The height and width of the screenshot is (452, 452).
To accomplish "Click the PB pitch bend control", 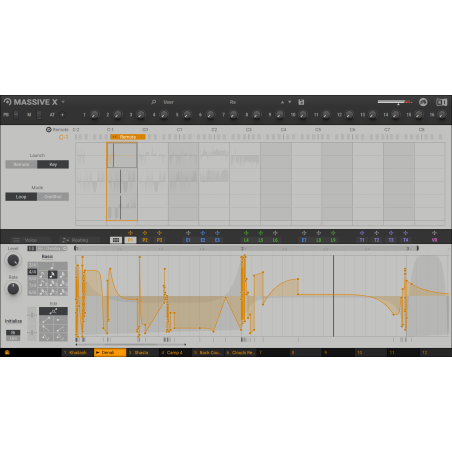I will [x=16, y=115].
